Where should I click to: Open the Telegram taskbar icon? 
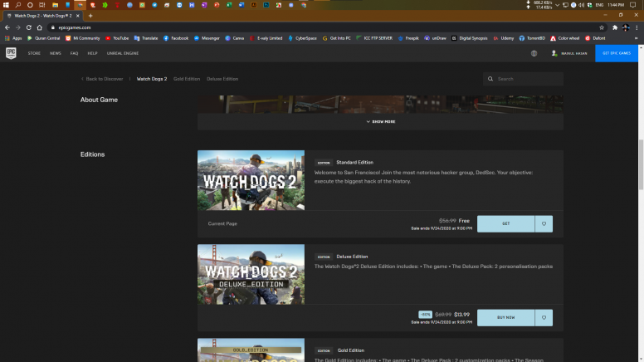154,5
